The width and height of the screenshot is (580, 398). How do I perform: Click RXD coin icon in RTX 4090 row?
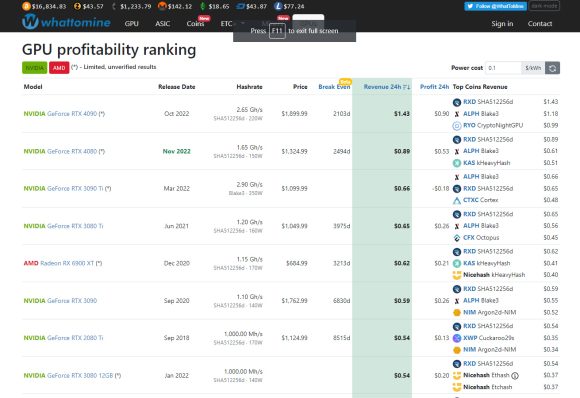457,102
